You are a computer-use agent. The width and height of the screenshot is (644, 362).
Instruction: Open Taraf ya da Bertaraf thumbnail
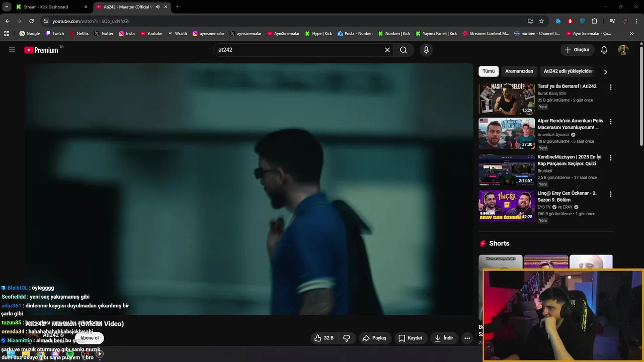(x=507, y=99)
